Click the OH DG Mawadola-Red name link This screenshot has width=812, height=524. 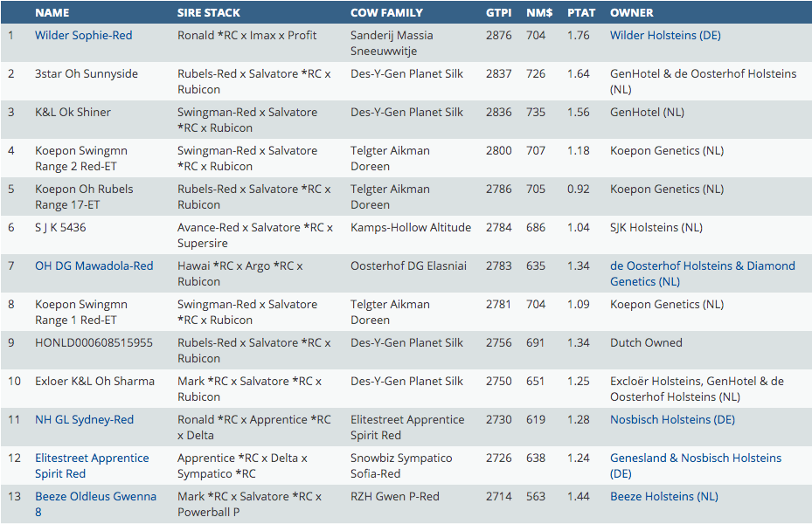click(x=94, y=266)
